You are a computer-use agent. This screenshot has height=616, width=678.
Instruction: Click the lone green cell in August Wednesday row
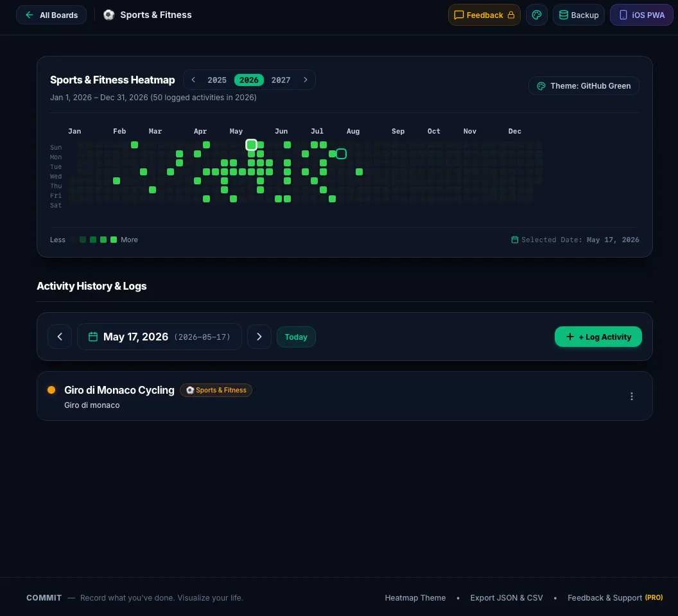[x=359, y=172]
